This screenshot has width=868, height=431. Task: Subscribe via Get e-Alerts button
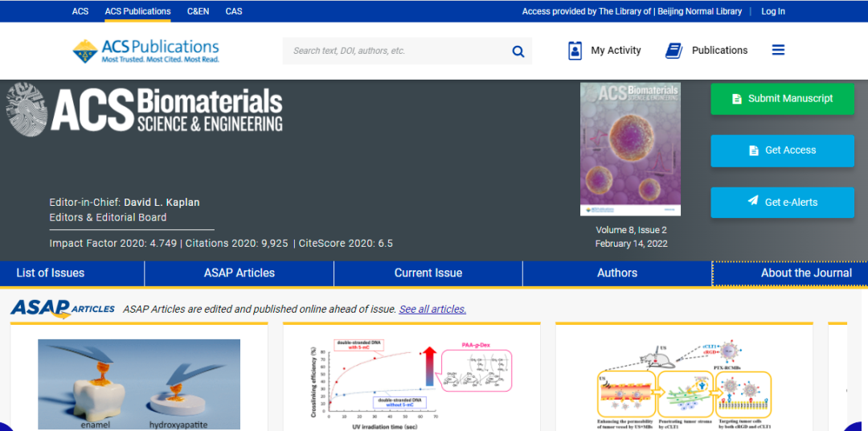coord(782,202)
